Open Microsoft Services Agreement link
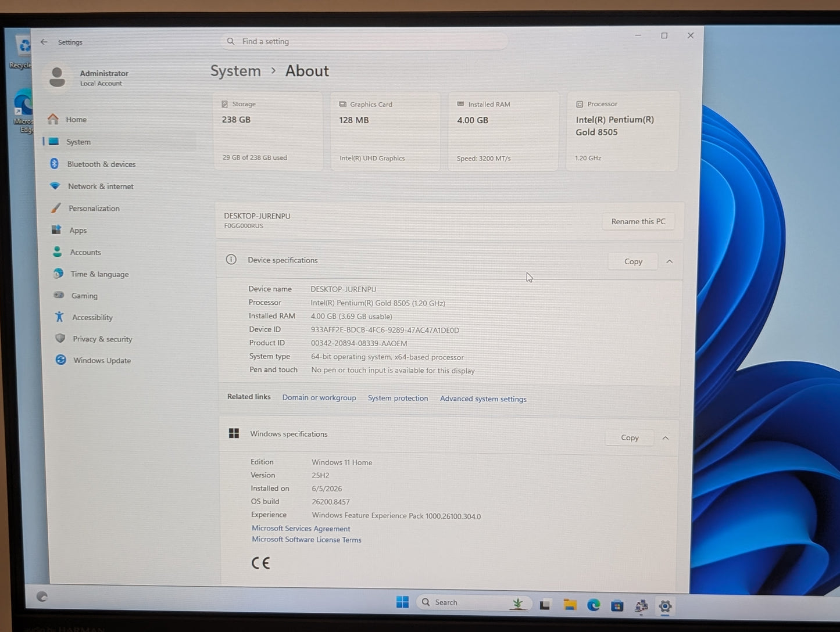This screenshot has height=632, width=840. coord(301,528)
